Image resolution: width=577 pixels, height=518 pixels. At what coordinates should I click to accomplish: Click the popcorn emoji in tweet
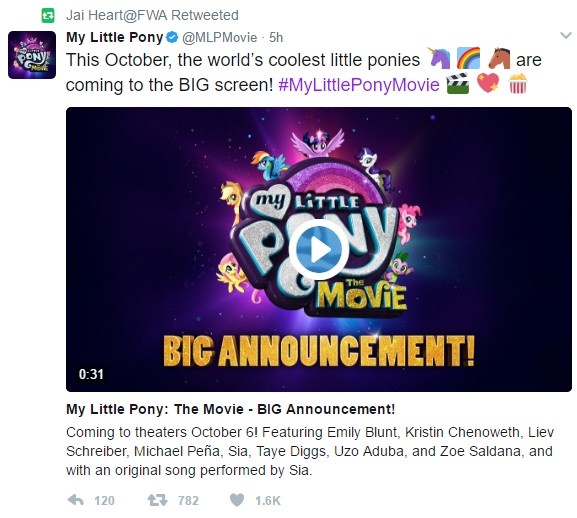[x=518, y=84]
